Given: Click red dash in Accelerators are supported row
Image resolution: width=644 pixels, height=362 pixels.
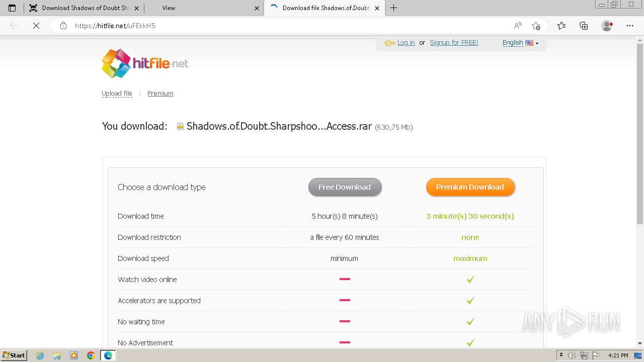Looking at the screenshot, I should [x=345, y=300].
